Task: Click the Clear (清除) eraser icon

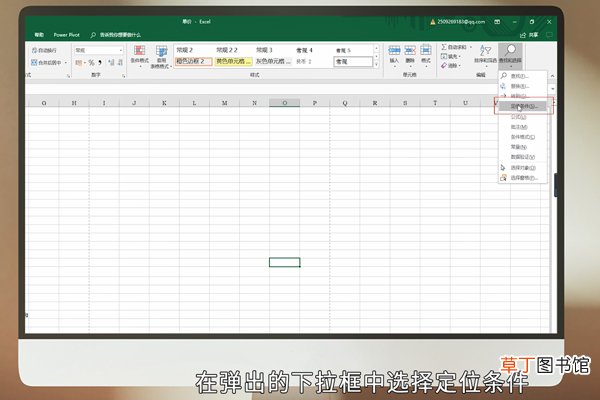Action: 443,65
